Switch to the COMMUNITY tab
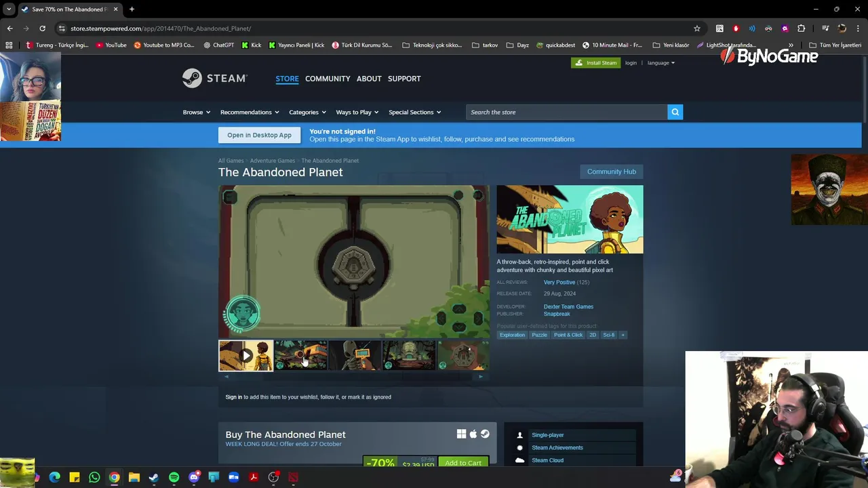This screenshot has height=488, width=868. (328, 79)
